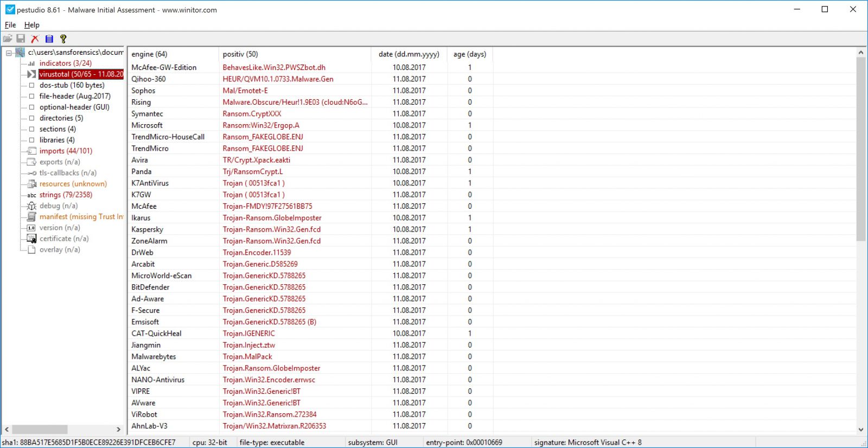Click the file icon of the root tree node
This screenshot has width=868, height=448.
coord(21,53)
